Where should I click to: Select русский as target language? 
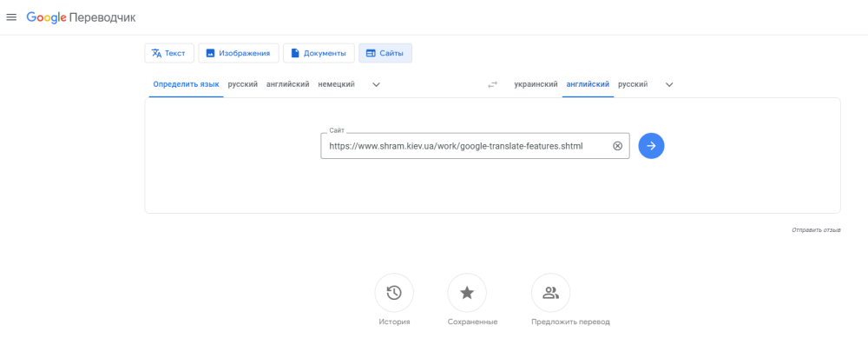634,85
